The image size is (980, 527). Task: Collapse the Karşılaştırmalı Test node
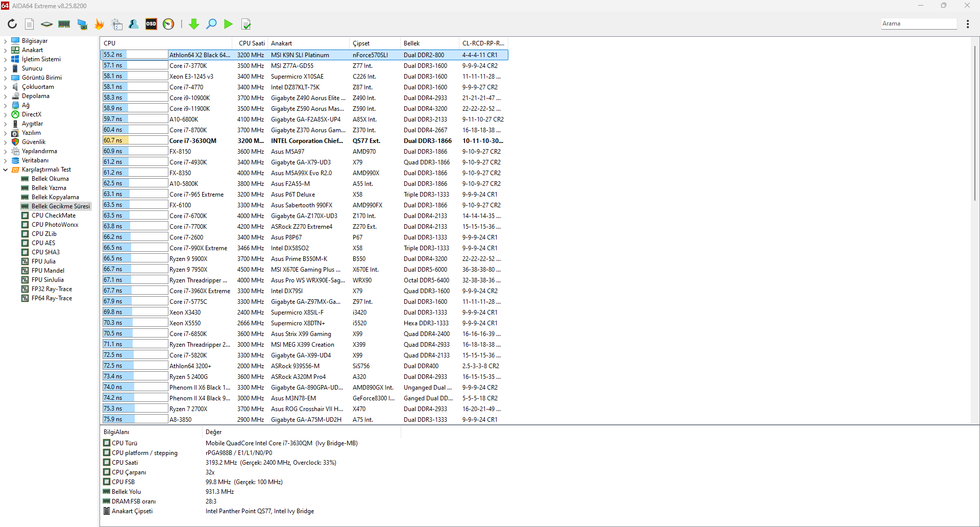pyautogui.click(x=5, y=170)
